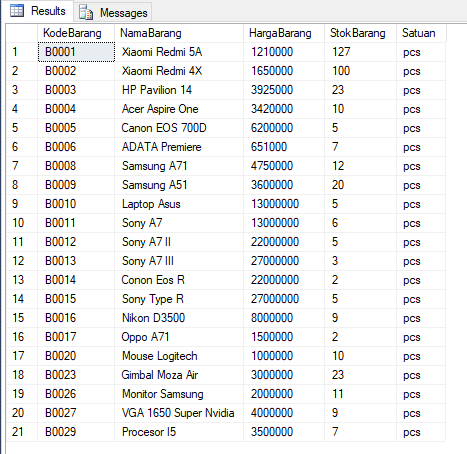This screenshot has width=467, height=454.
Task: Click cell B0013
Action: [x=76, y=261]
